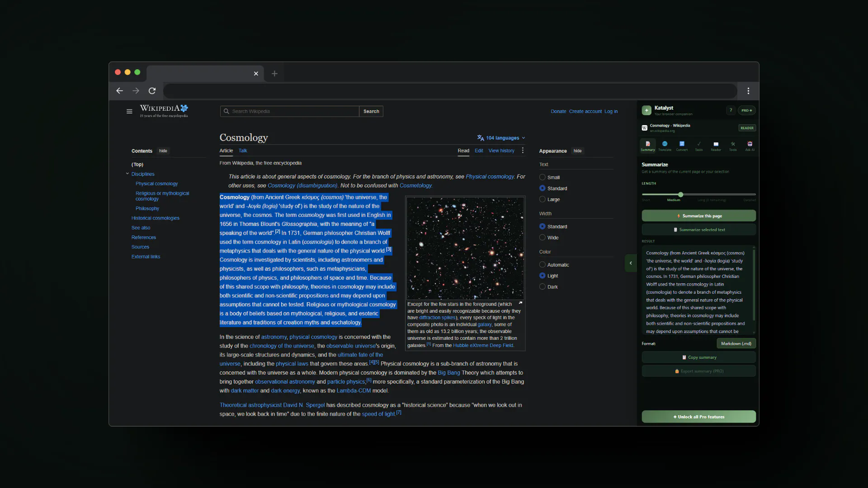
Task: Open the Summary tab in Katalyst
Action: coord(647,146)
